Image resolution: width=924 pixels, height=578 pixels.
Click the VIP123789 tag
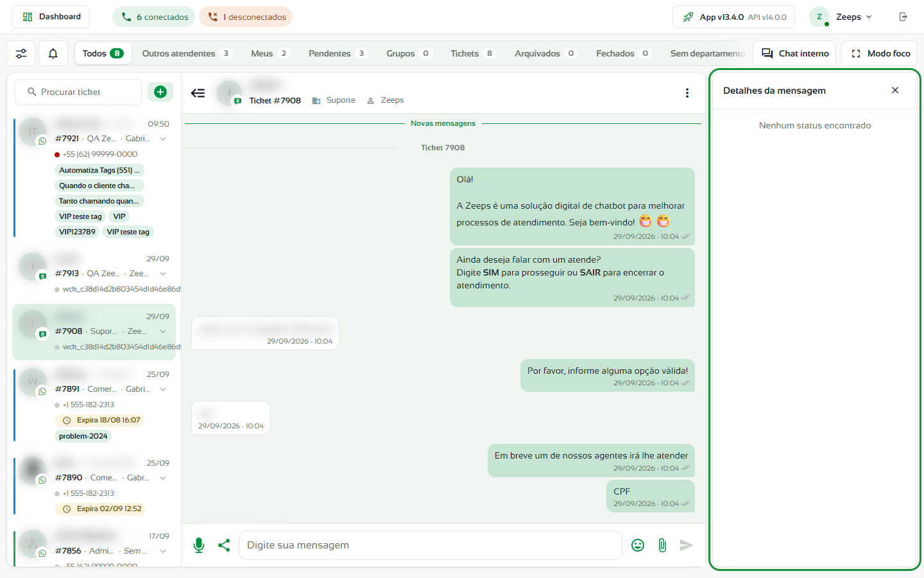pyautogui.click(x=77, y=232)
